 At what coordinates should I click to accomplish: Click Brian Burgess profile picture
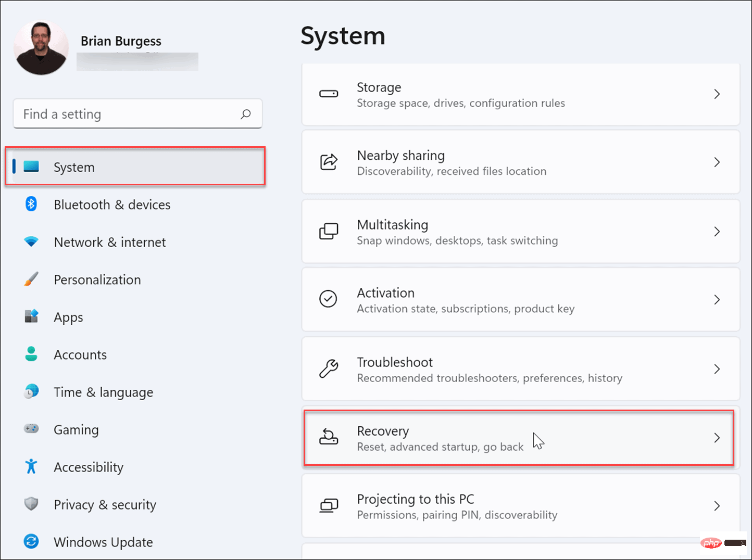pyautogui.click(x=41, y=48)
